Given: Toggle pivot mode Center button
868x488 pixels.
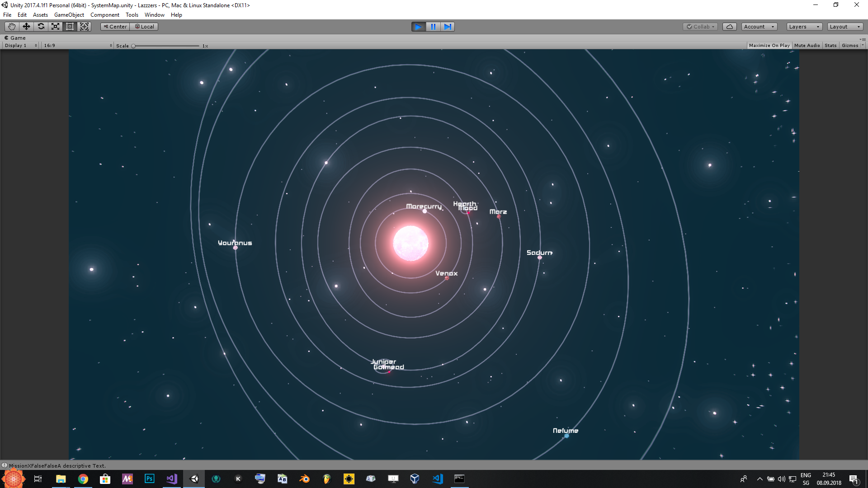Looking at the screenshot, I should [115, 27].
